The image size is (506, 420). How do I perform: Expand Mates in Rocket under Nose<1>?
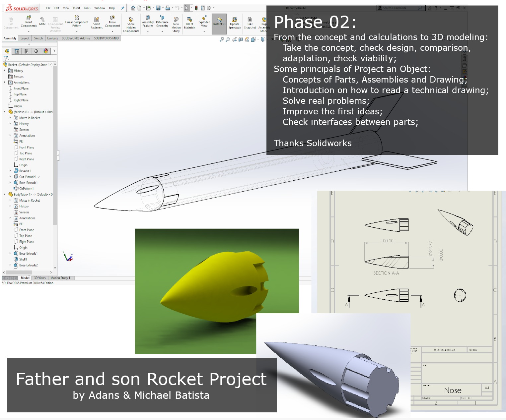[10, 118]
